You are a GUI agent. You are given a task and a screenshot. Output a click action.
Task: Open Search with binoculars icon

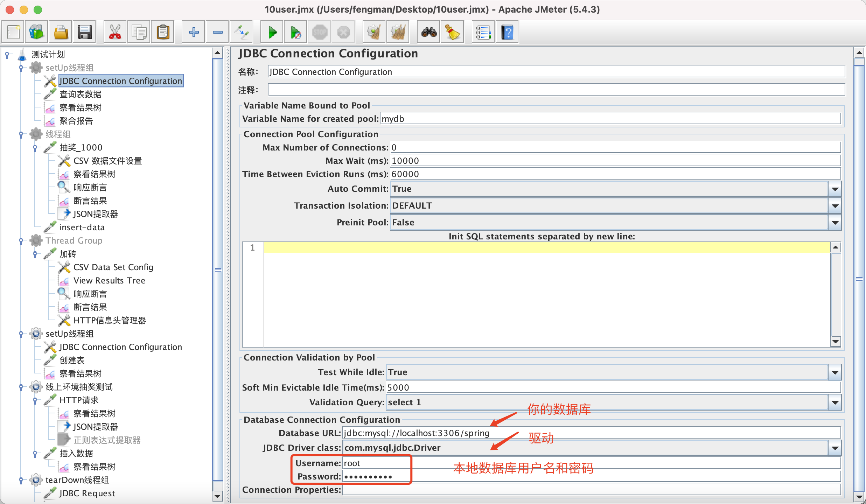429,33
